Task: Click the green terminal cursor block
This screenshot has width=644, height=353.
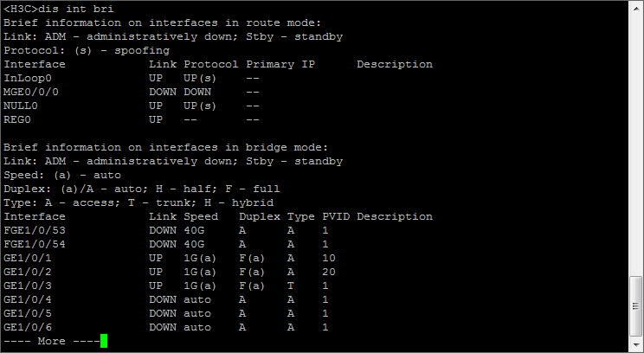Action: (104, 342)
